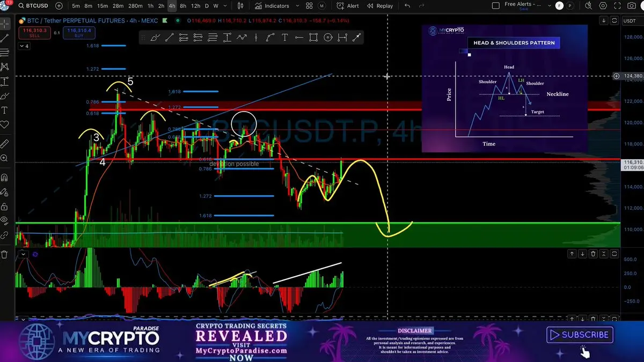Screen dimensions: 644x362
Task: Select the 4h timeframe
Action: point(172,6)
